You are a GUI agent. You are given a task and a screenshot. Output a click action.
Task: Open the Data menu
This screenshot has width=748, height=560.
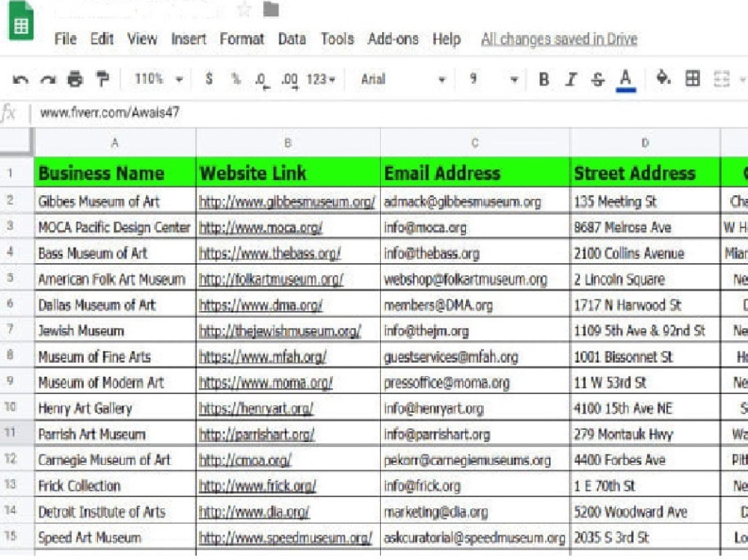click(x=292, y=39)
